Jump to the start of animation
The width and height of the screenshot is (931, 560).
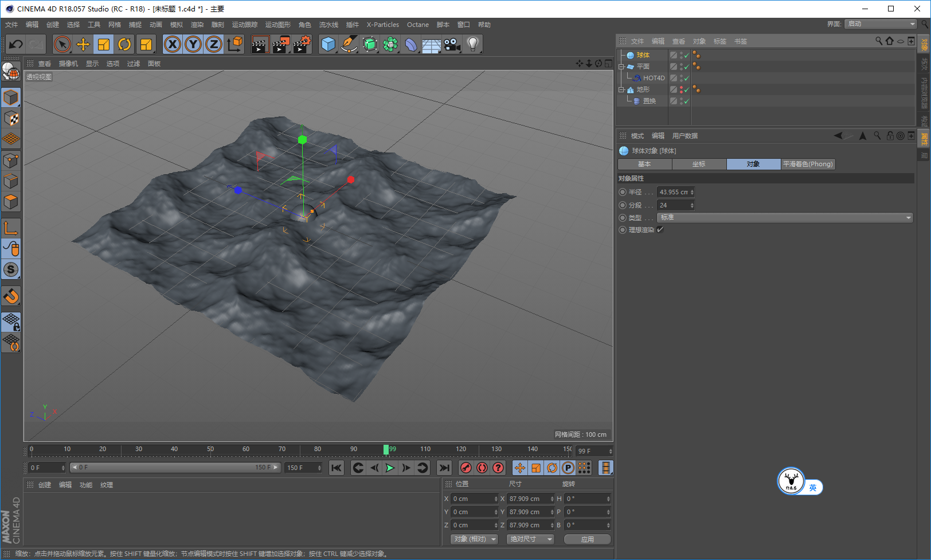337,468
